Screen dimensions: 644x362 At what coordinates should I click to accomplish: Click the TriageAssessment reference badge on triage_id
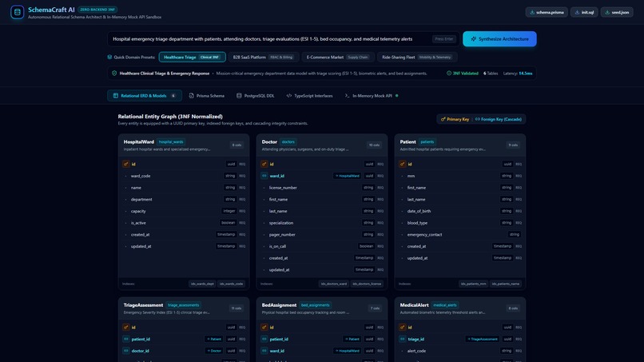coord(483,339)
